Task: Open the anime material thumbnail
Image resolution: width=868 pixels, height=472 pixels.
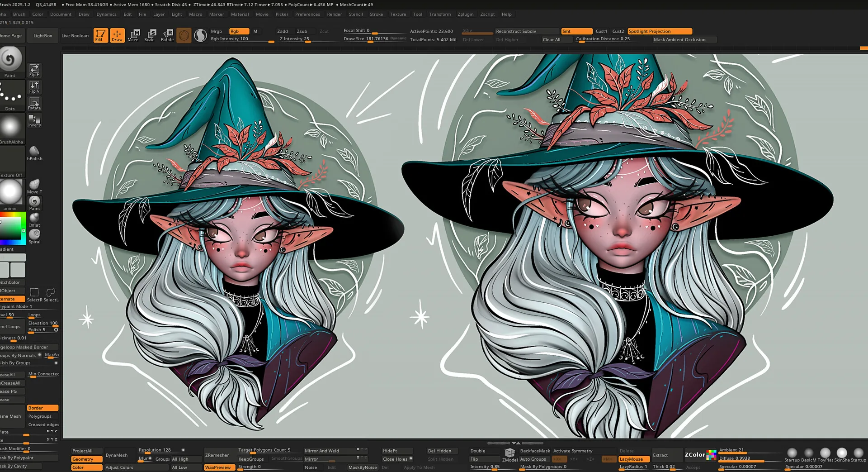Action: tap(11, 195)
